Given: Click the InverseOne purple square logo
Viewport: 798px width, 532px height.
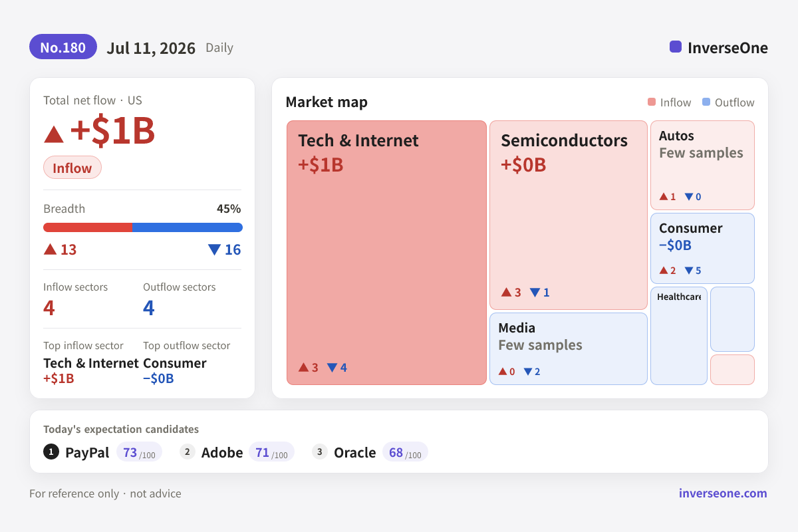Looking at the screenshot, I should tap(676, 47).
